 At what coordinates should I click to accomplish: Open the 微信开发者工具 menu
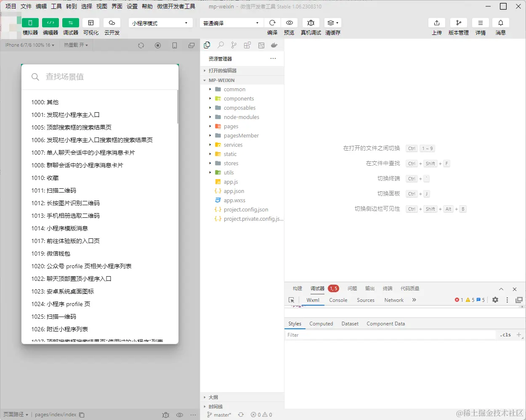pos(176,6)
